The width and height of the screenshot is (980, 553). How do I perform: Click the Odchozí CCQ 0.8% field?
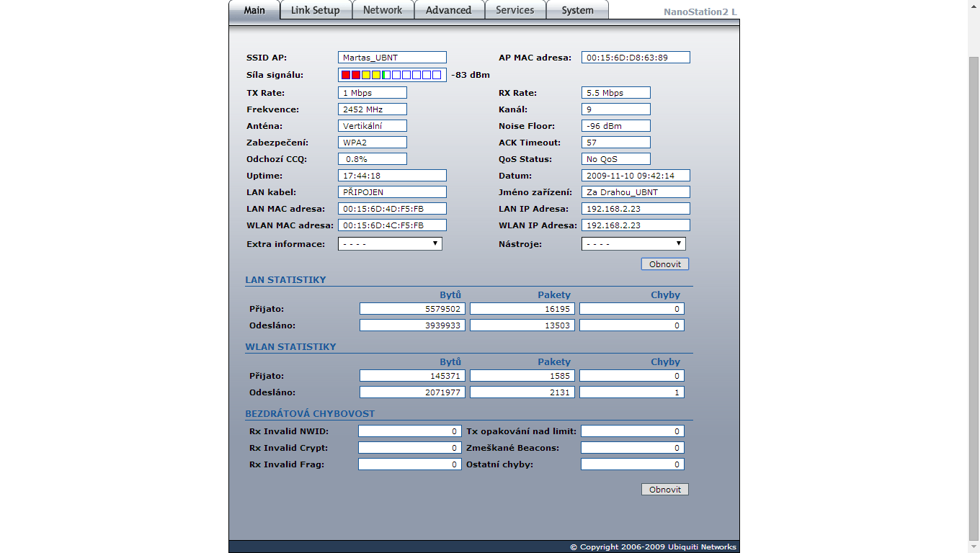(373, 159)
